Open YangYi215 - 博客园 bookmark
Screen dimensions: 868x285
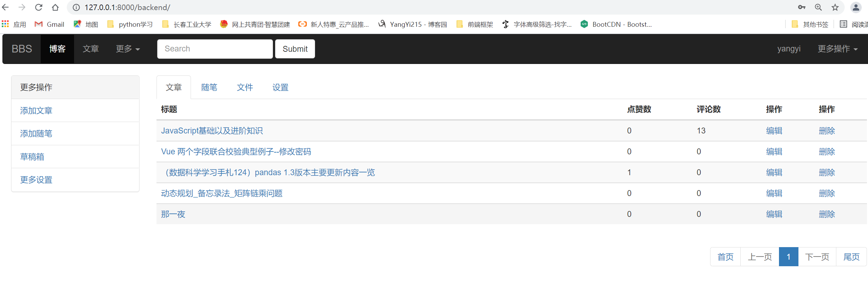(412, 24)
